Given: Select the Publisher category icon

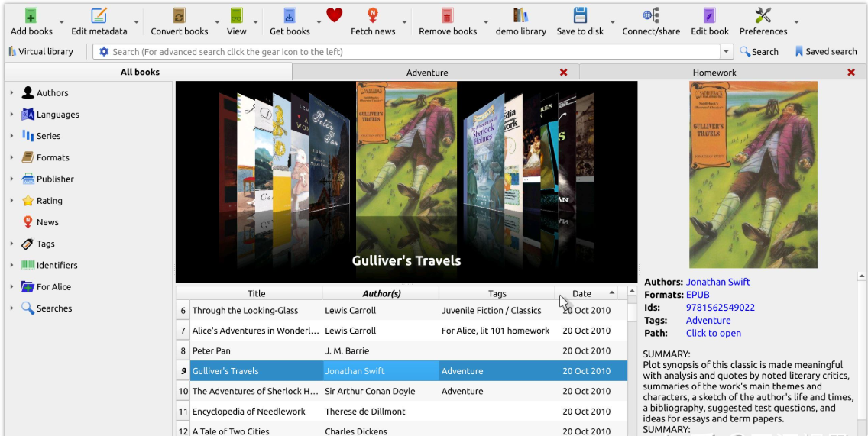Looking at the screenshot, I should (28, 179).
